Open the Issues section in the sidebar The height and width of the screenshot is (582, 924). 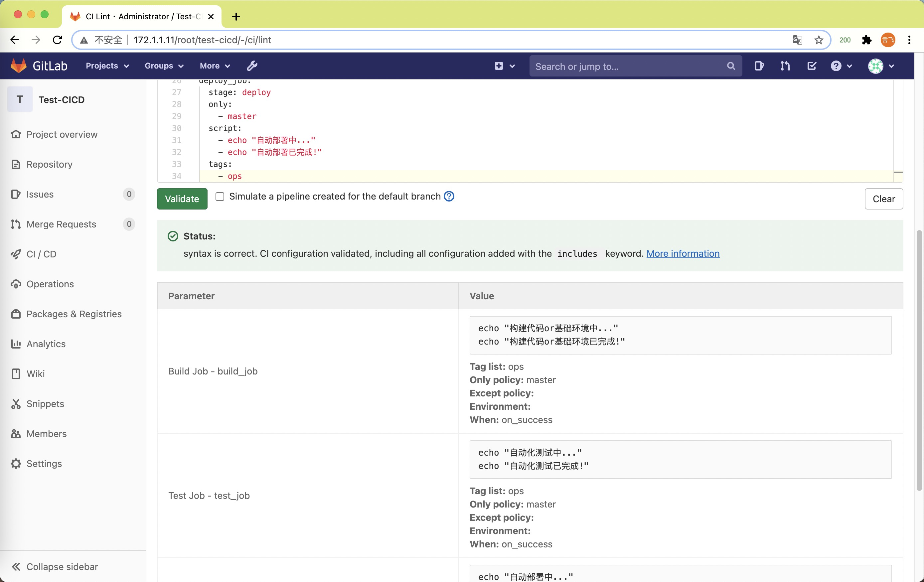pos(73,194)
